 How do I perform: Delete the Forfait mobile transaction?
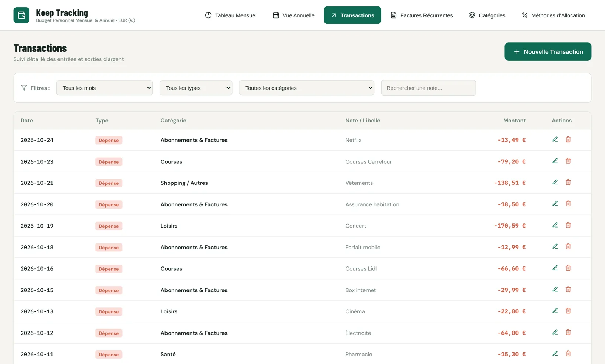[x=568, y=246]
